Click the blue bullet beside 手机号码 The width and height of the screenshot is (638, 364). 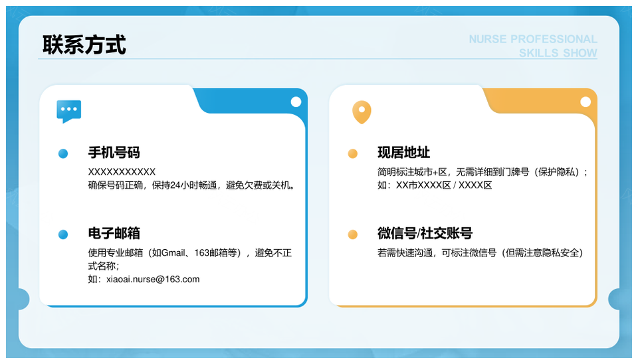pyautogui.click(x=63, y=153)
